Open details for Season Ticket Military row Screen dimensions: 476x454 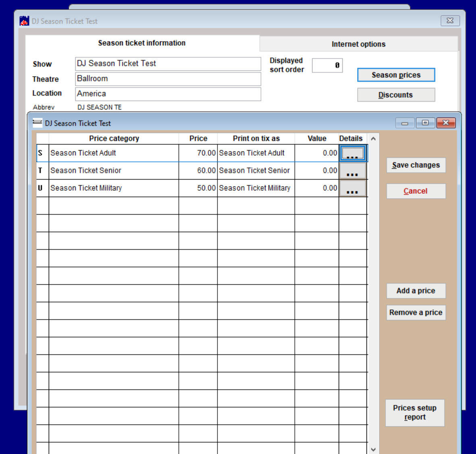click(x=352, y=188)
